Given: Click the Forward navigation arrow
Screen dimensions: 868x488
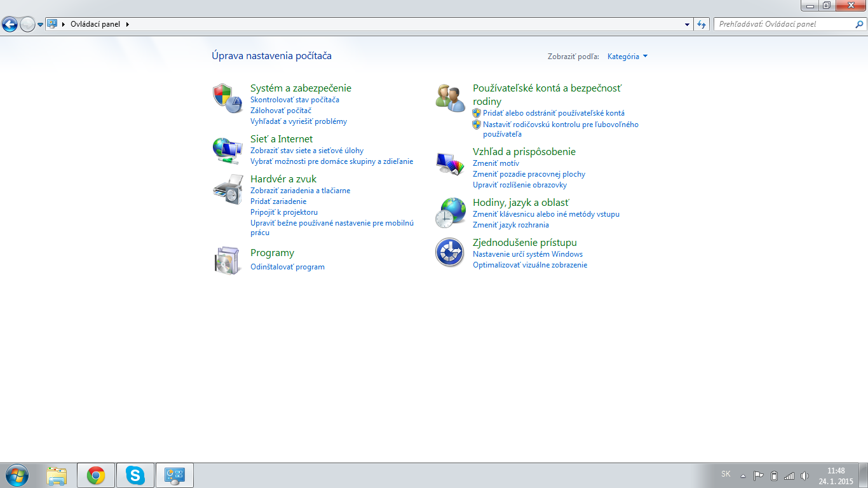Looking at the screenshot, I should 27,24.
